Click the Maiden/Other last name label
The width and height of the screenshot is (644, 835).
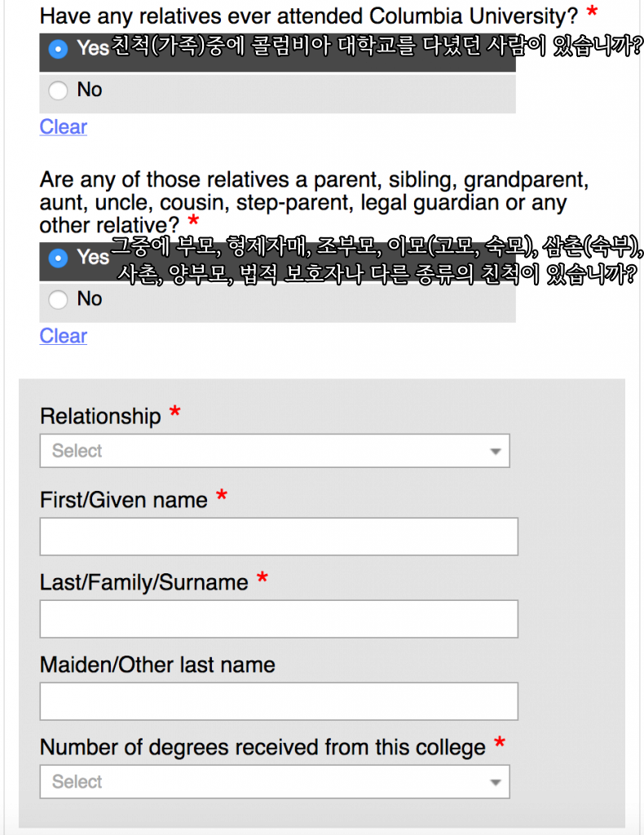pos(157,665)
